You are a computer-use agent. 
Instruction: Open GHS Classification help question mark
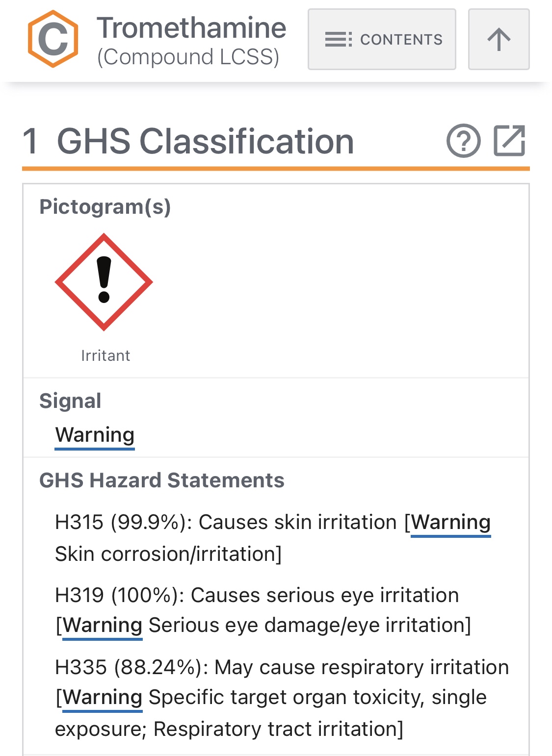point(463,141)
